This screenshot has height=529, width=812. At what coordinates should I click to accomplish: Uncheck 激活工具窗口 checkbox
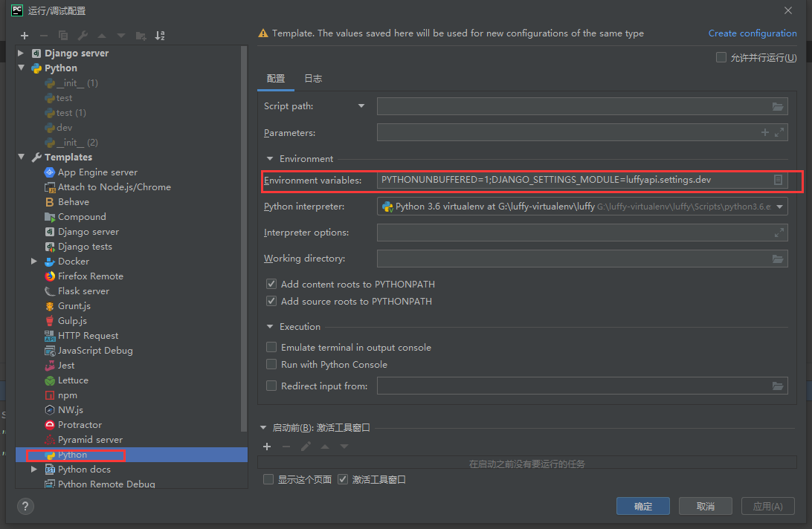point(343,479)
